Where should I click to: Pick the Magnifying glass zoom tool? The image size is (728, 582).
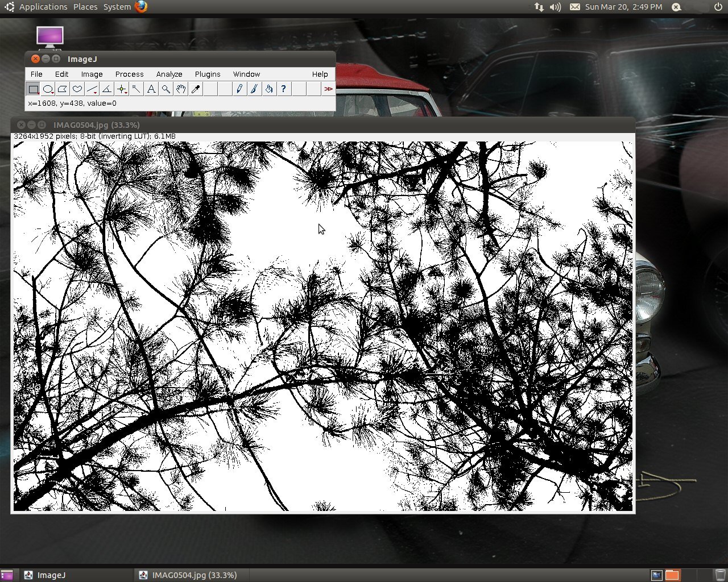pos(166,89)
